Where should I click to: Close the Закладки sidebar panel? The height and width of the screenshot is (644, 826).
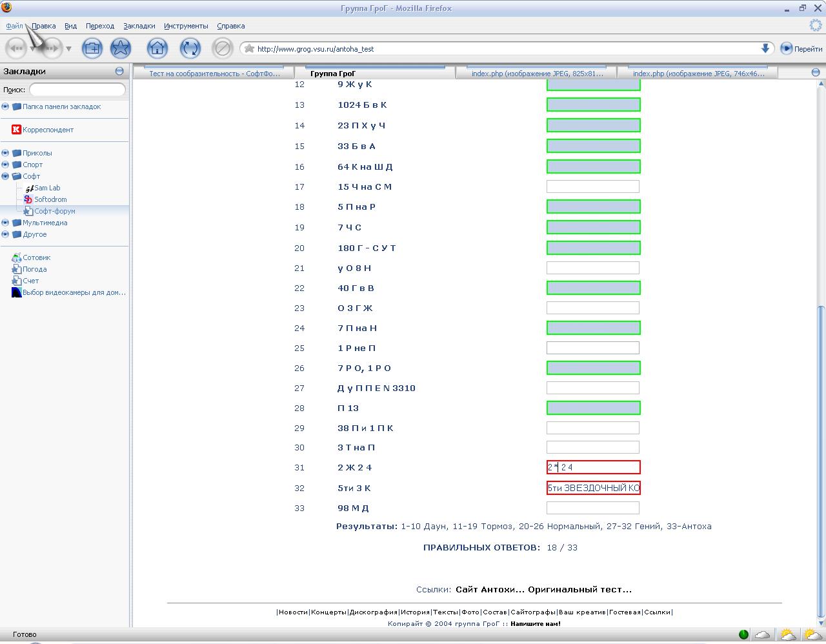(119, 71)
